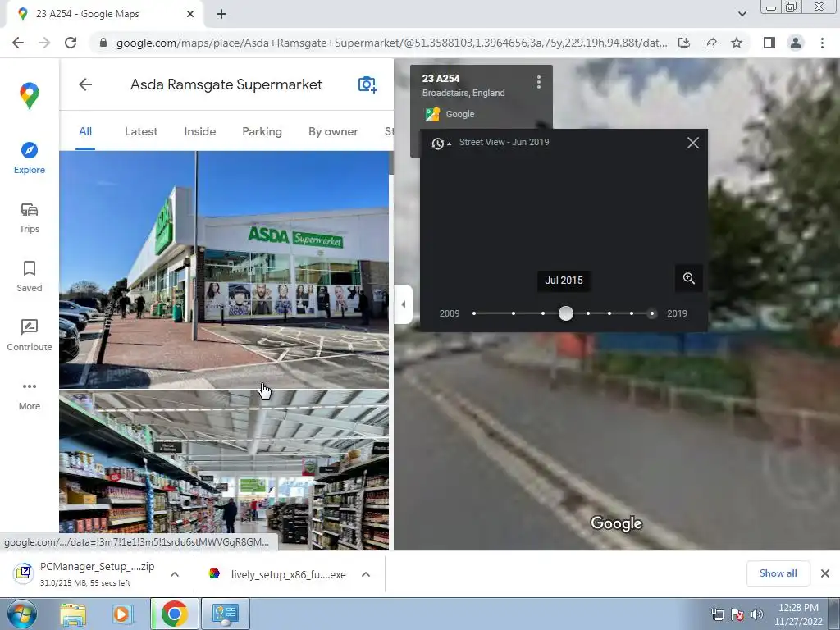Open the Explore compass icon
Image resolution: width=840 pixels, height=630 pixels.
pos(30,150)
